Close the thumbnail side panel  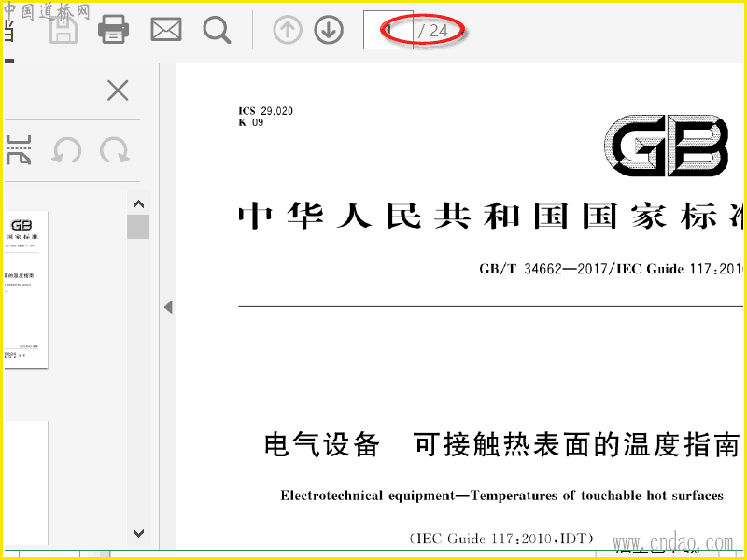click(118, 91)
